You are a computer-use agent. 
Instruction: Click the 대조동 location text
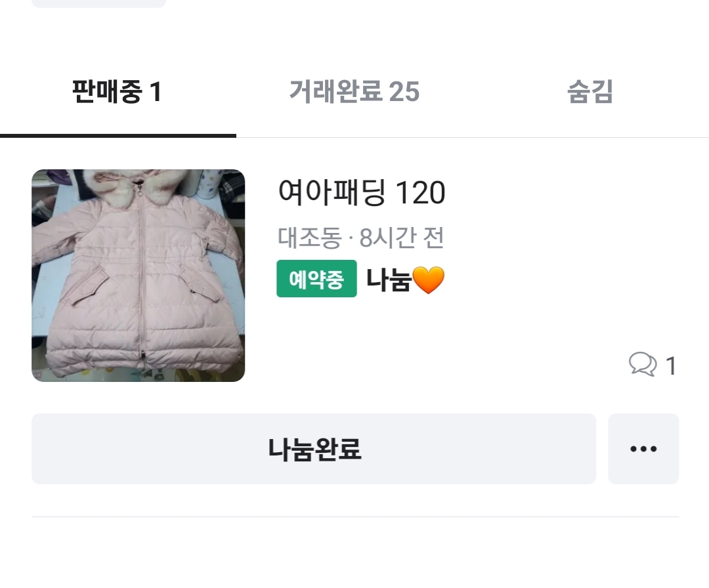(309, 238)
